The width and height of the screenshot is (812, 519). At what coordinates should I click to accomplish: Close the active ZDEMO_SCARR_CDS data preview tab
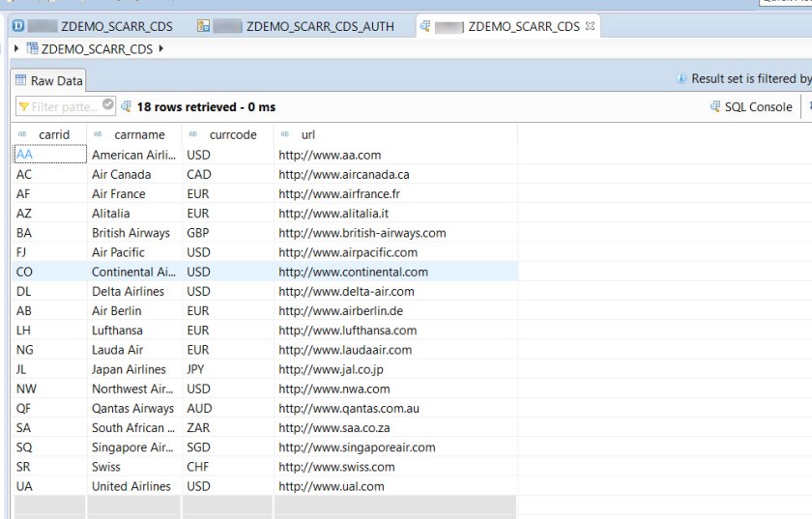pyautogui.click(x=591, y=26)
